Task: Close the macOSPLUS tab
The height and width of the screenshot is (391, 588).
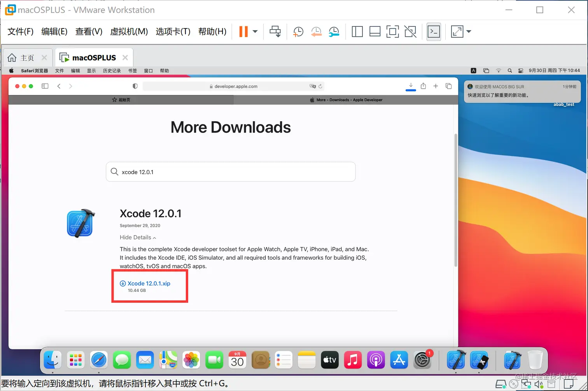Action: pyautogui.click(x=125, y=58)
